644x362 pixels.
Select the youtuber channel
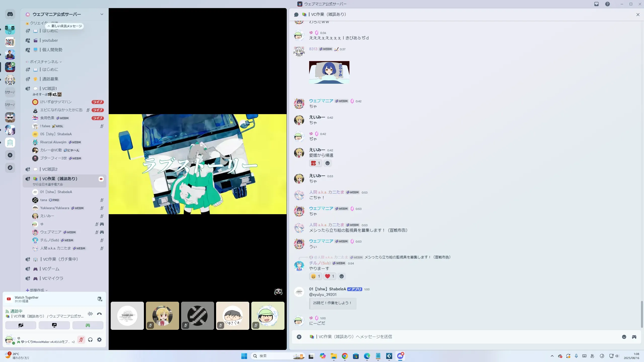[x=50, y=40]
